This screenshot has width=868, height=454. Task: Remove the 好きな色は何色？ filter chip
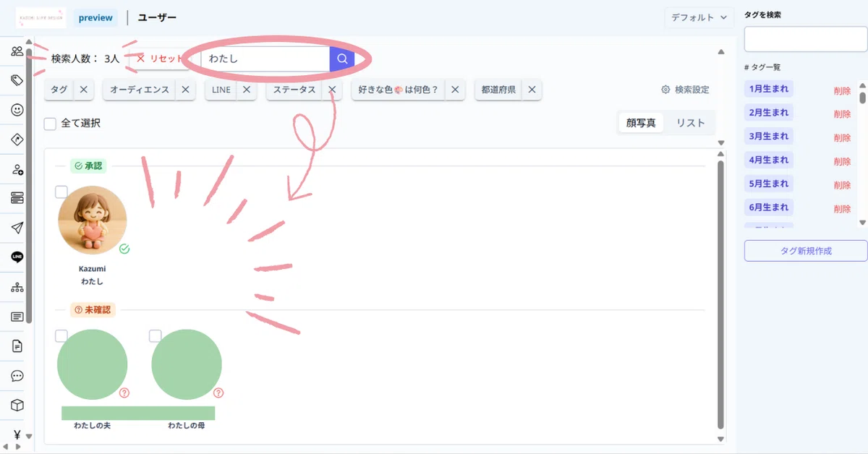[454, 90]
